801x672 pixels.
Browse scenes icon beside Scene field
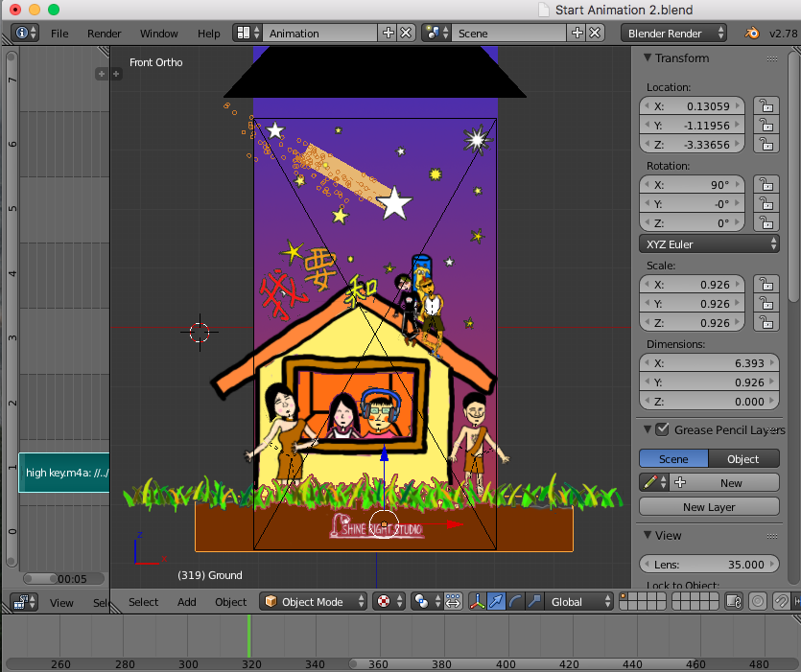pos(436,34)
